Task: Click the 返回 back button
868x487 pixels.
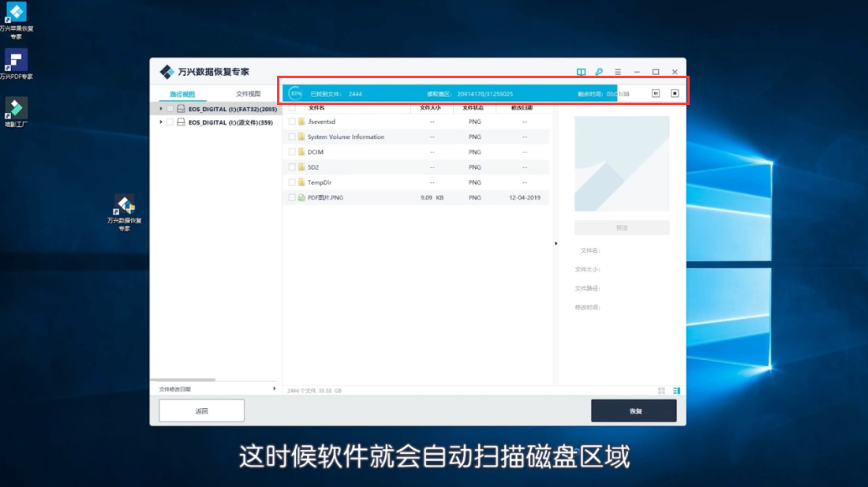Action: (x=201, y=410)
